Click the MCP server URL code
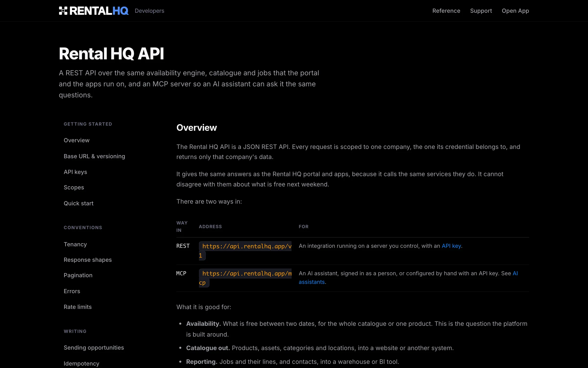Image resolution: width=588 pixels, height=368 pixels. pyautogui.click(x=245, y=278)
